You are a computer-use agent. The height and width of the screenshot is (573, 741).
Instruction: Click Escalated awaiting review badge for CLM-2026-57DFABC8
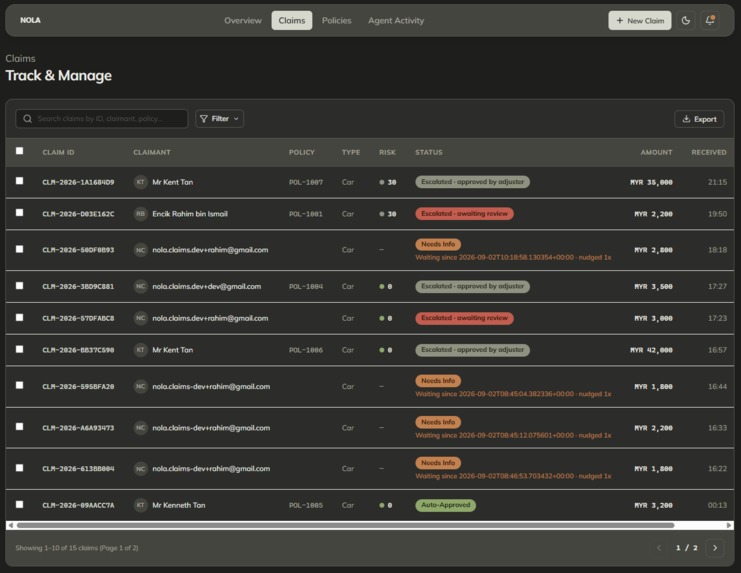coord(464,318)
